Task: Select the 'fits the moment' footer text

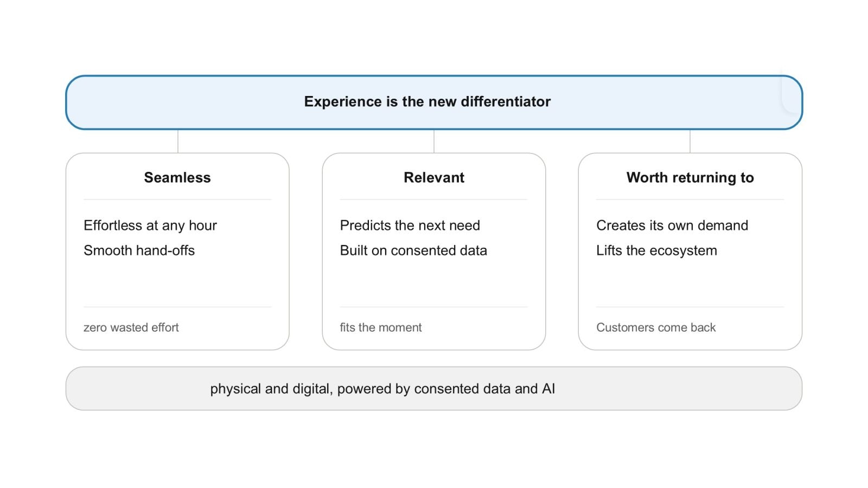Action: [x=380, y=328]
